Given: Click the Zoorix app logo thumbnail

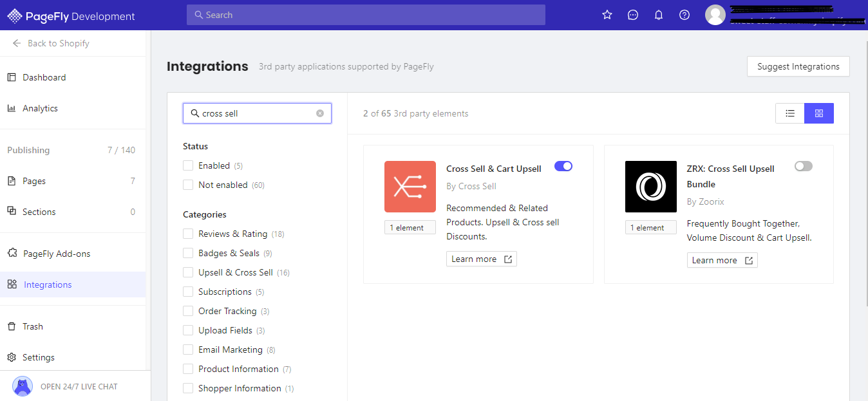Looking at the screenshot, I should (651, 187).
